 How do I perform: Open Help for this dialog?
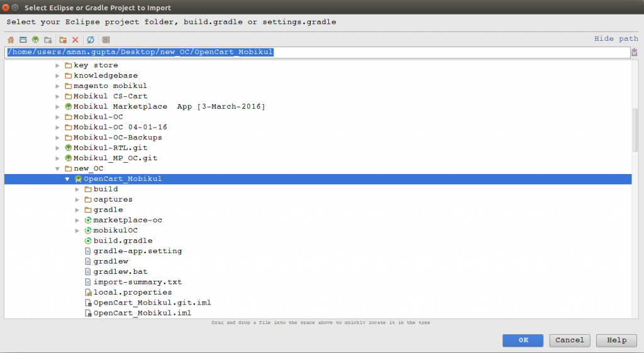coord(616,340)
